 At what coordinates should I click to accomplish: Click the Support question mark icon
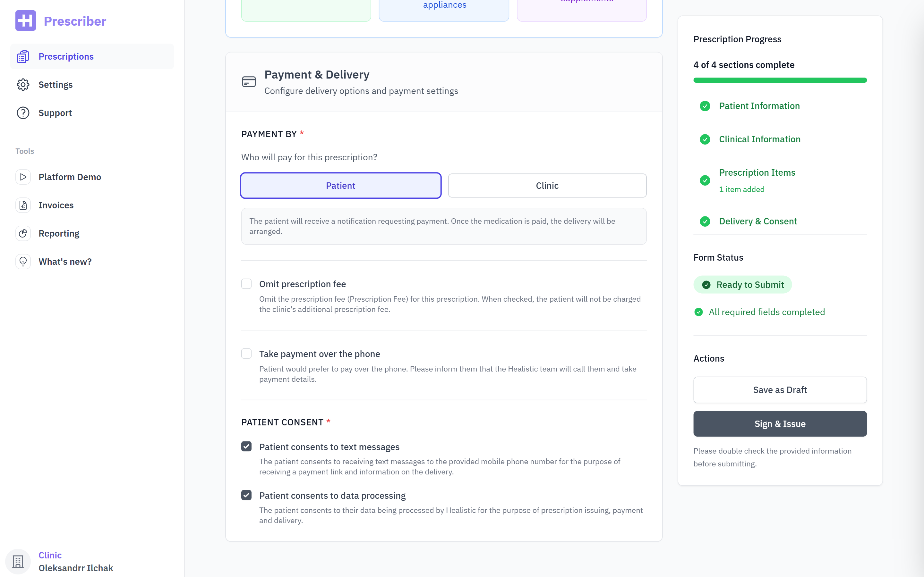[x=23, y=113]
